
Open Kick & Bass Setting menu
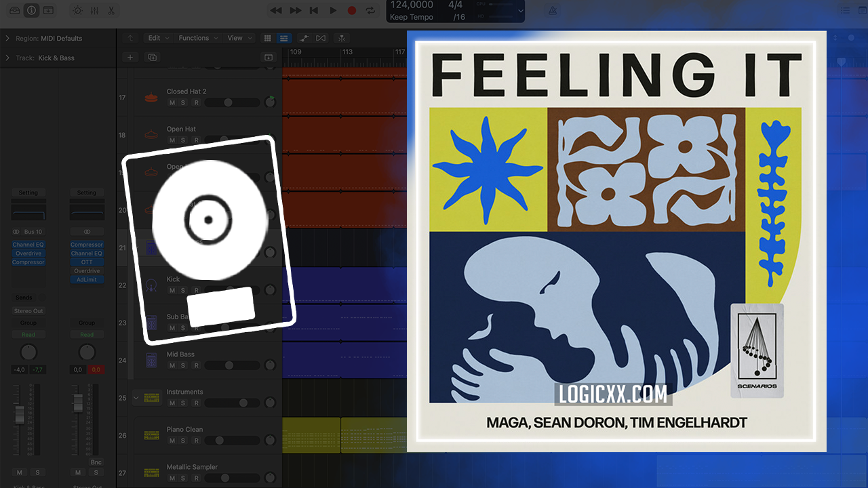pyautogui.click(x=28, y=193)
